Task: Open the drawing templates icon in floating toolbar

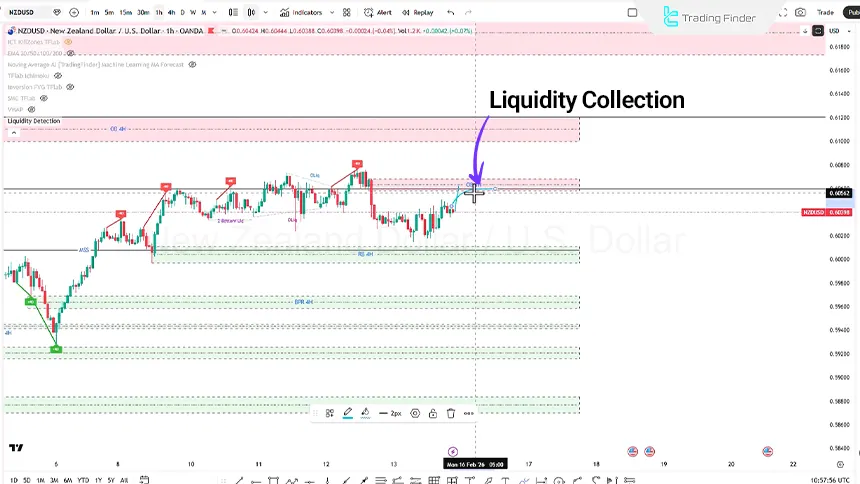Action: pos(330,413)
